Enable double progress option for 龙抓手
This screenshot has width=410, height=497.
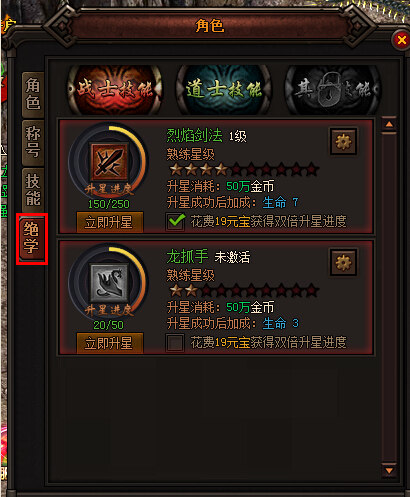[175, 343]
